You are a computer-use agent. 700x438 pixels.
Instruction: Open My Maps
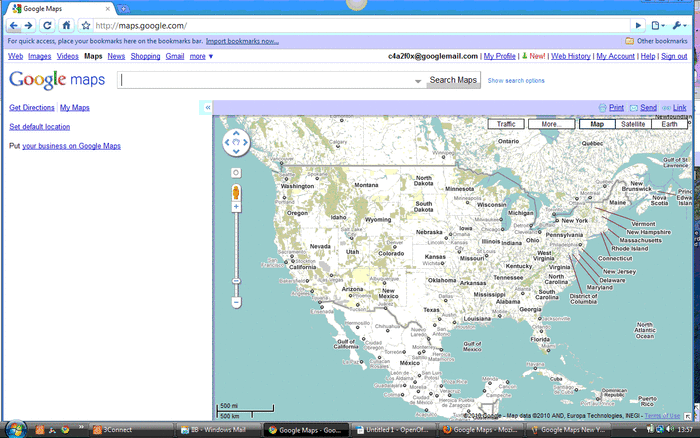[x=75, y=108]
